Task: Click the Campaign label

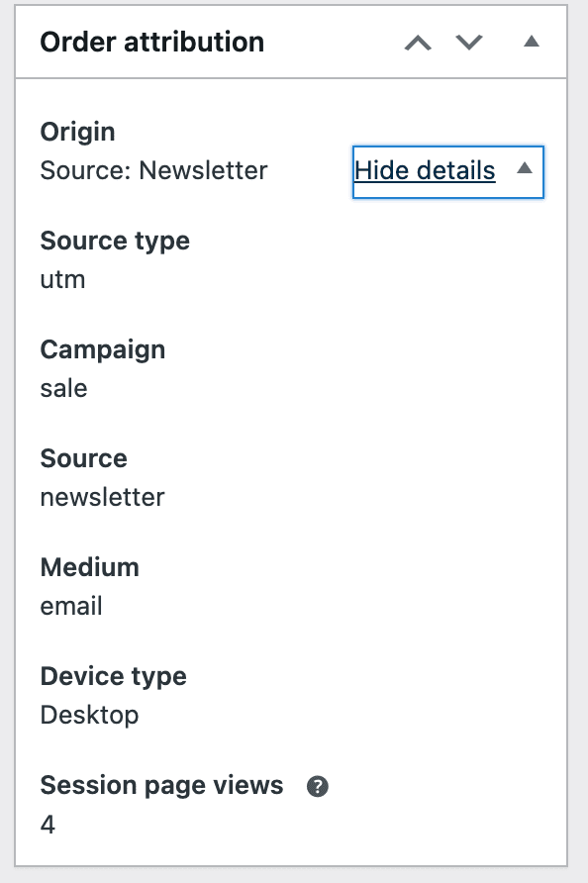Action: [103, 350]
